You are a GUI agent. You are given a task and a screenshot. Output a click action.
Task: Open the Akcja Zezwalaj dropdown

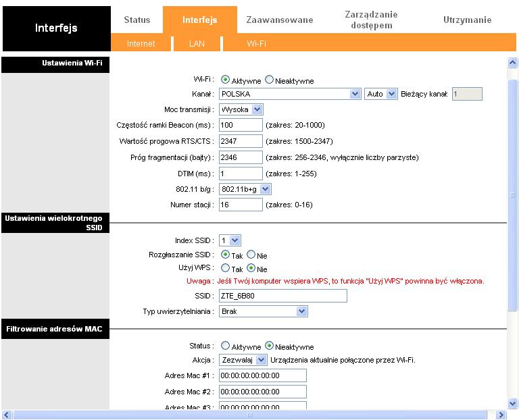[x=243, y=360]
